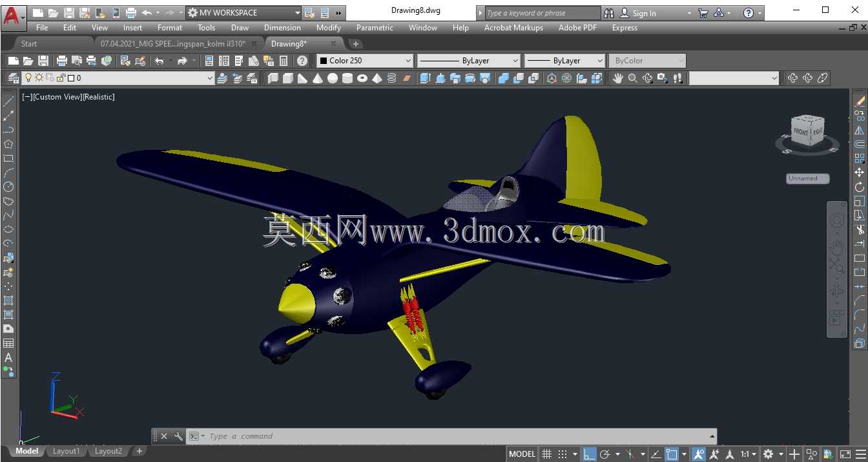Click FRONT face of the ViewCube
868x462 pixels.
800,131
